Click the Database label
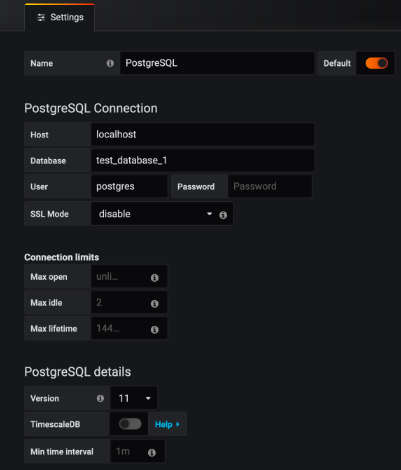This screenshot has width=401, height=470. tap(48, 161)
